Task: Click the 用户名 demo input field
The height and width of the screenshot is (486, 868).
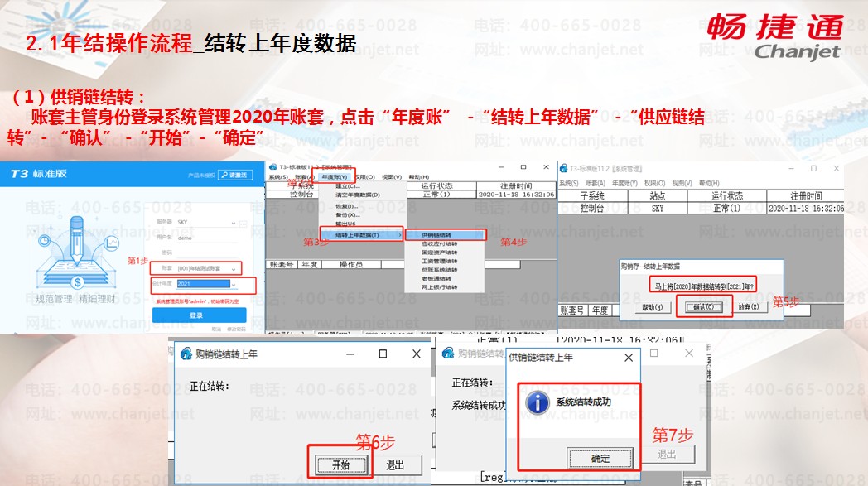Action: point(206,238)
